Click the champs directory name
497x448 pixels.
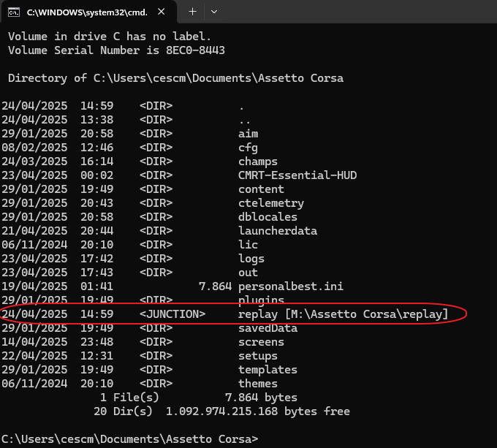click(x=258, y=162)
